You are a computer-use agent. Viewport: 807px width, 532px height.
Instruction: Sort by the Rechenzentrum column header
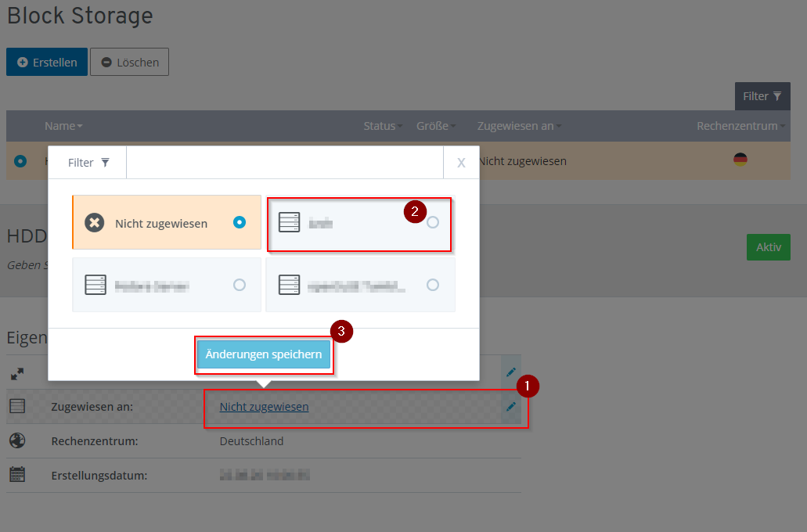pos(740,126)
